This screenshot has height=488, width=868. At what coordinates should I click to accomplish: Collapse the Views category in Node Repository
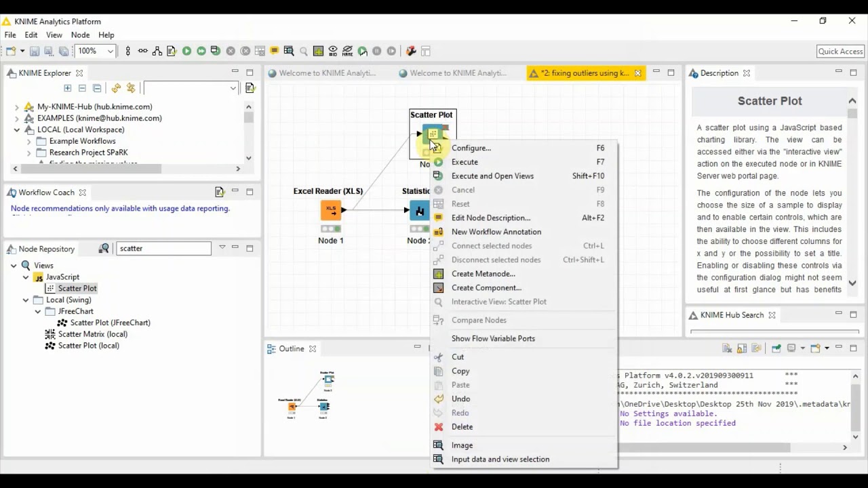tap(14, 266)
